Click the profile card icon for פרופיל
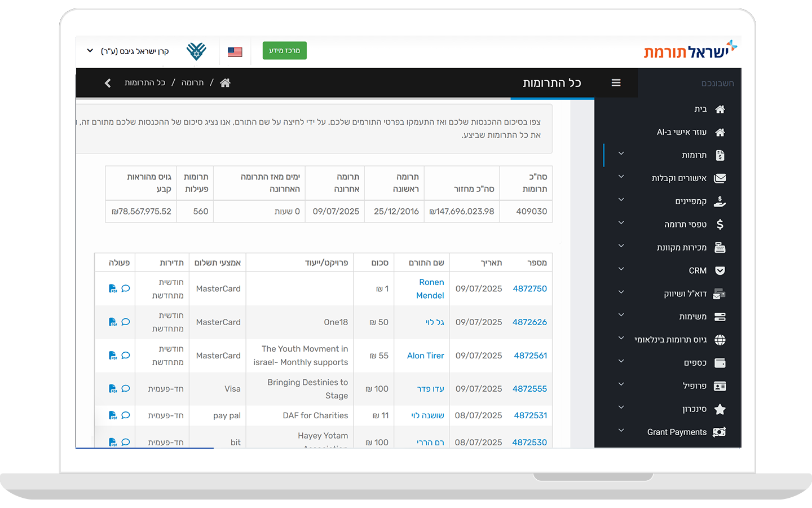This screenshot has height=508, width=812. pos(720,386)
